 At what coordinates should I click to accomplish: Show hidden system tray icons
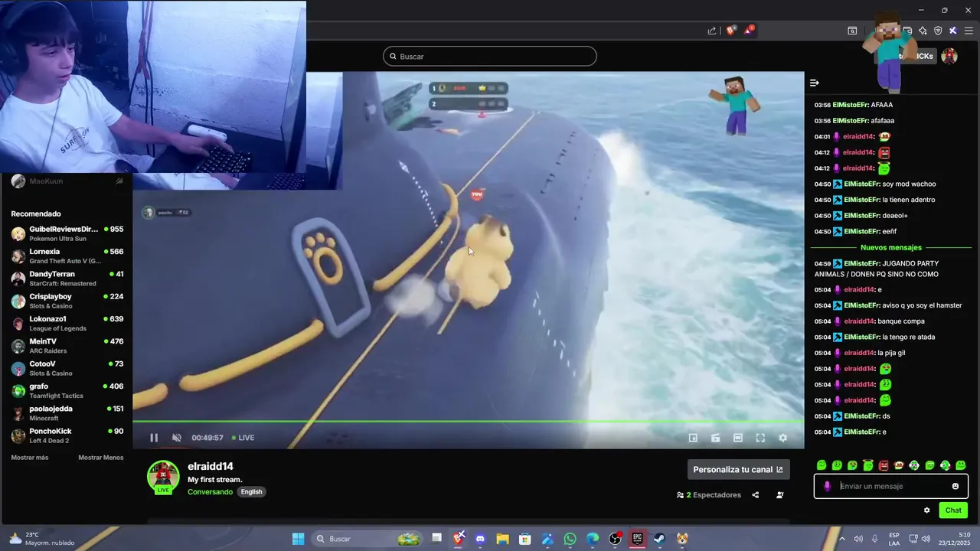pos(841,539)
